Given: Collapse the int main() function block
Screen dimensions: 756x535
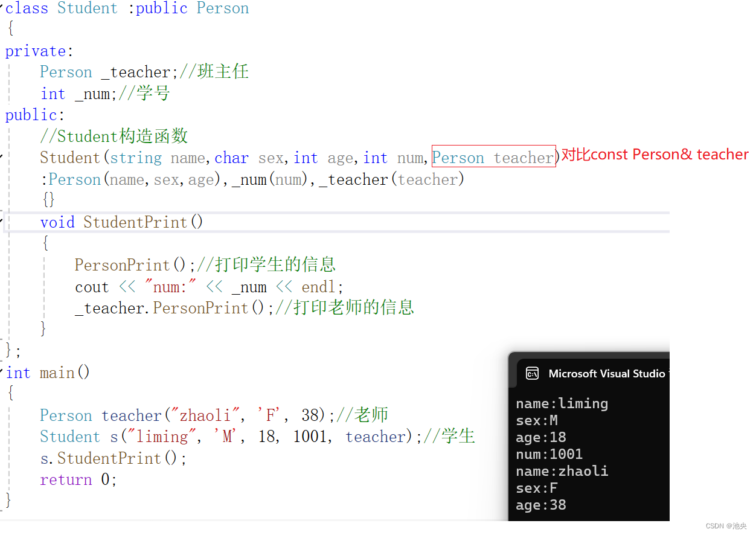Looking at the screenshot, I should [x=2, y=373].
